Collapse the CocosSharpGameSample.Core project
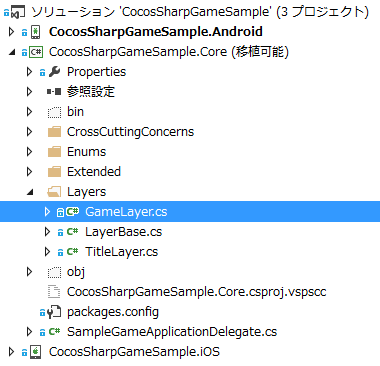This screenshot has width=380, height=366. tap(12, 52)
